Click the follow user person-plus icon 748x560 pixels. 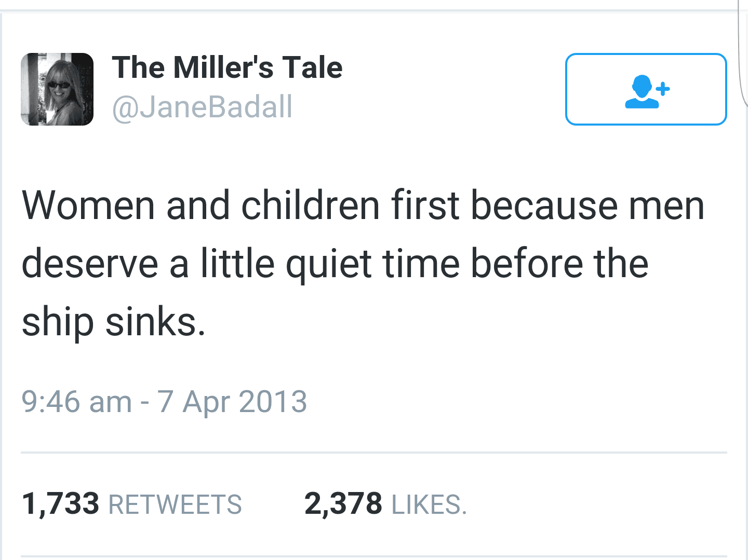[647, 91]
